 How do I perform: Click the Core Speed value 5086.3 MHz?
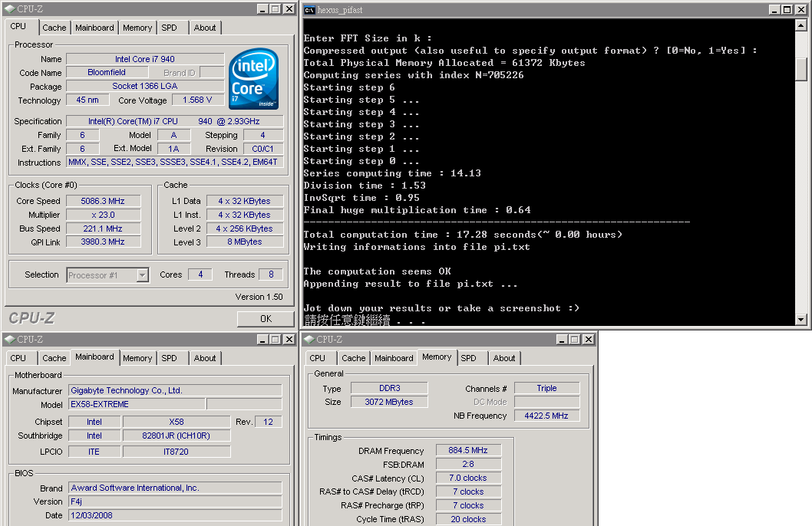coord(103,201)
